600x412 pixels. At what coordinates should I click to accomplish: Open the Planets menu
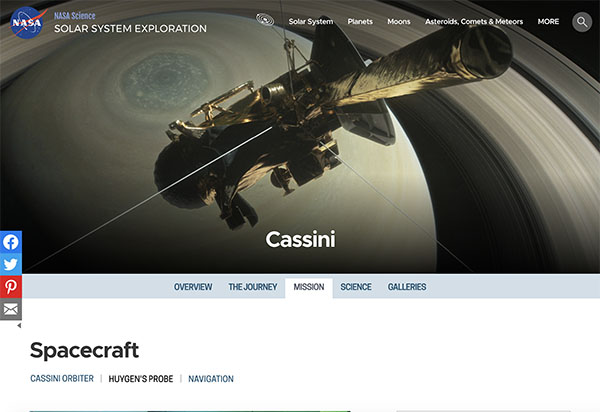pyautogui.click(x=360, y=21)
